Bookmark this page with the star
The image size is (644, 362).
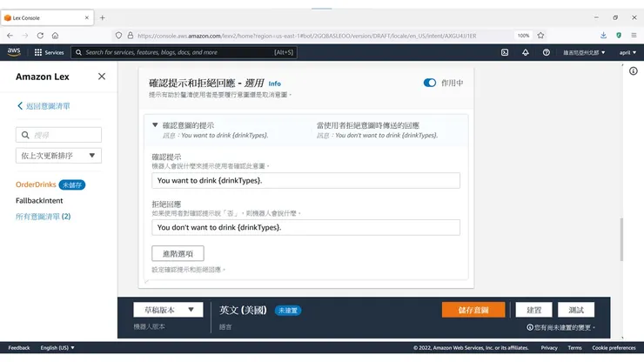(540, 36)
